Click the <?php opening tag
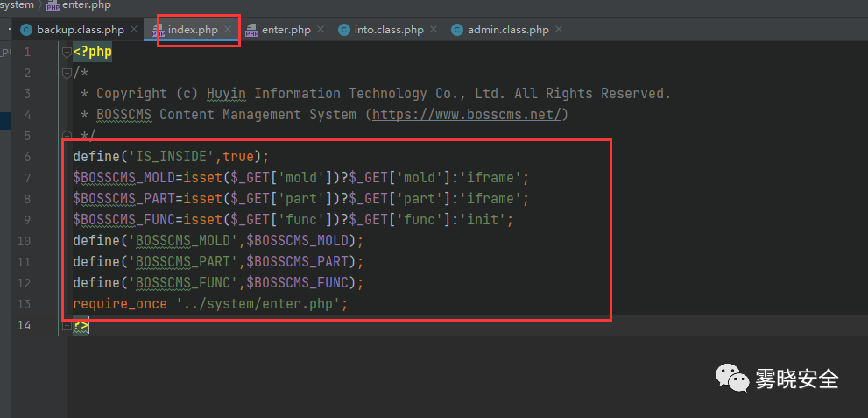Screen dimensions: 868x418 pos(93,52)
